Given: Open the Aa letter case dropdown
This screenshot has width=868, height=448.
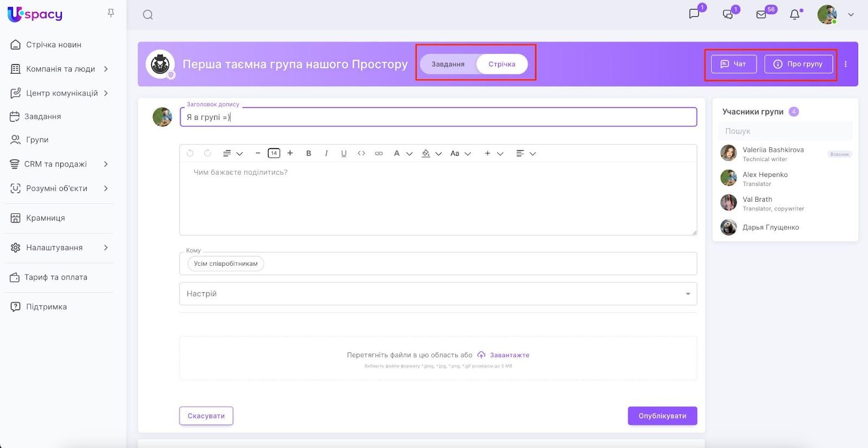Looking at the screenshot, I should [461, 153].
